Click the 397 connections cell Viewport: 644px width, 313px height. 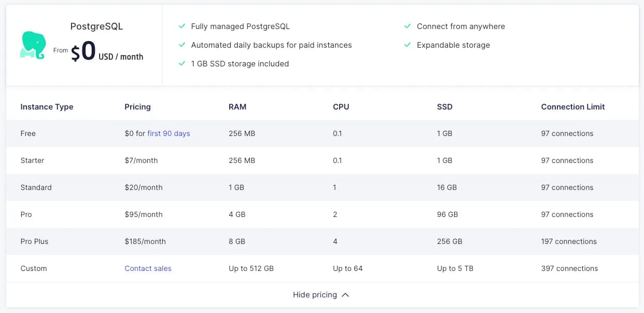[569, 268]
